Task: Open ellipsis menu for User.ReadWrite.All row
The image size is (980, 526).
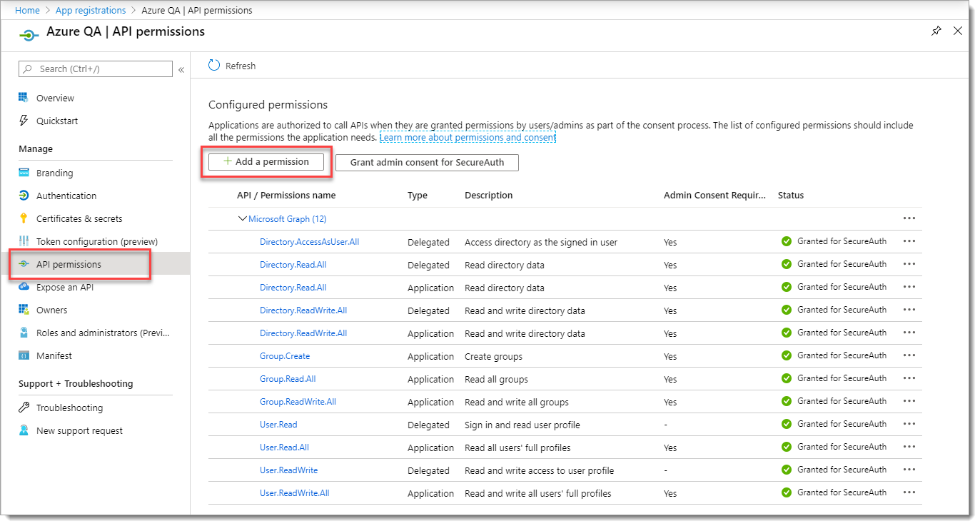Action: (x=909, y=492)
